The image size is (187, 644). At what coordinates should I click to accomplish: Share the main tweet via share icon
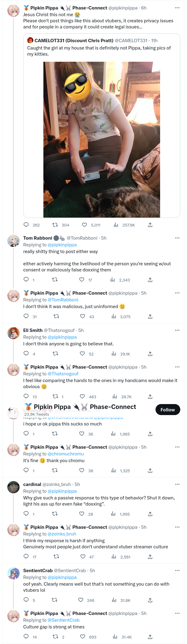click(150, 225)
